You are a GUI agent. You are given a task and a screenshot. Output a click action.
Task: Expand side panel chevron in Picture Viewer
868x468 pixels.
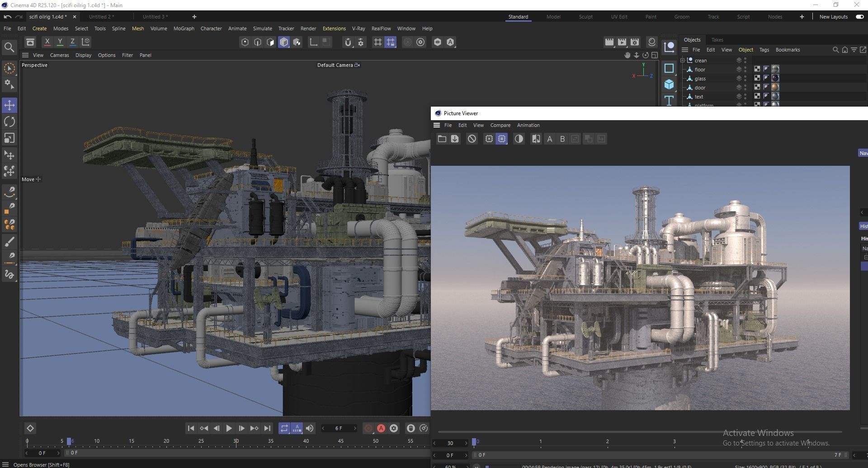click(862, 212)
